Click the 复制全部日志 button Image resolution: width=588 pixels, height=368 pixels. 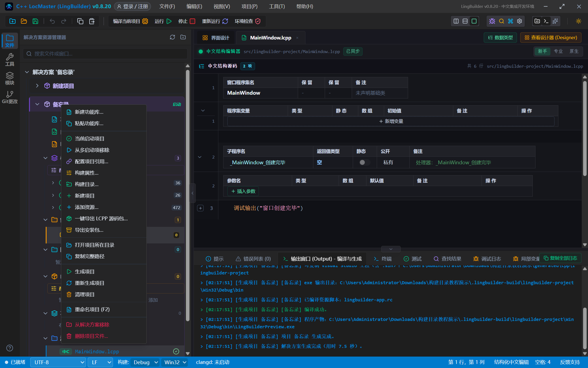[560, 258]
